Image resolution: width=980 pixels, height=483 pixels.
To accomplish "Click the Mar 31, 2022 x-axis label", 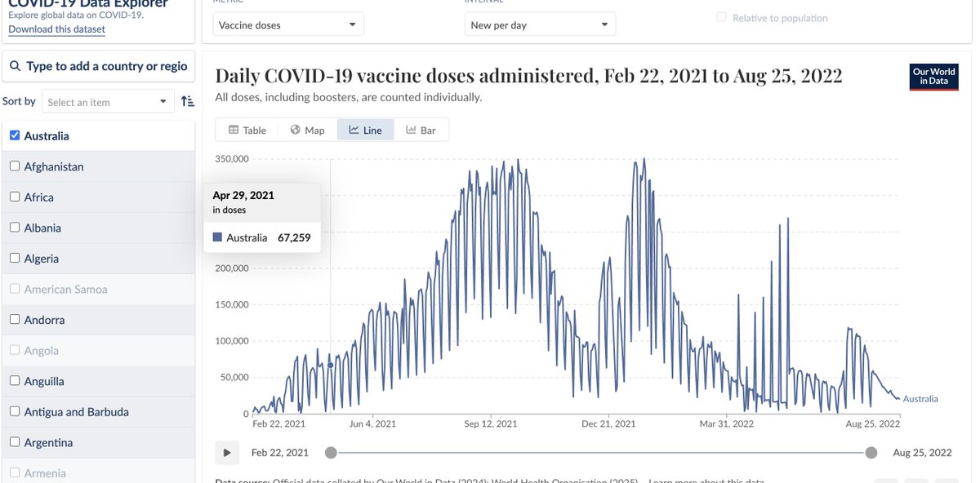I will (727, 424).
